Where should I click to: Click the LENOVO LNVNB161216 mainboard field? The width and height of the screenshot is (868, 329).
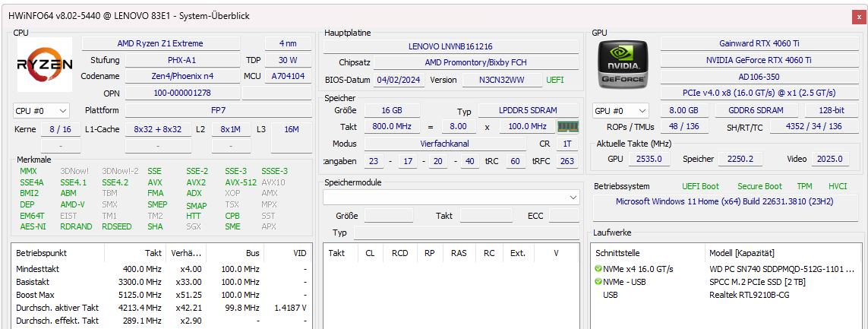tap(450, 46)
